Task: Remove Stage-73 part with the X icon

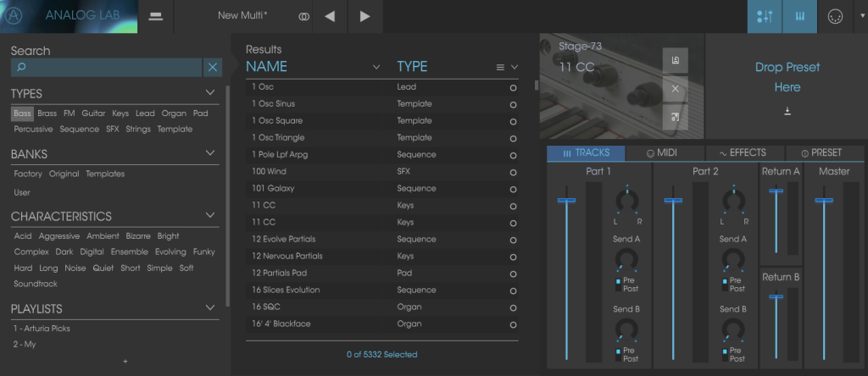Action: click(x=676, y=88)
